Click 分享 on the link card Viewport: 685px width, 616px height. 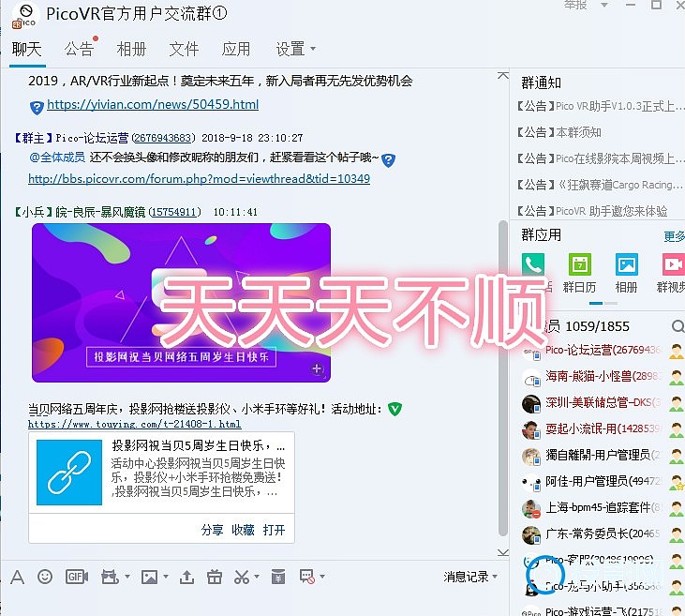(212, 530)
